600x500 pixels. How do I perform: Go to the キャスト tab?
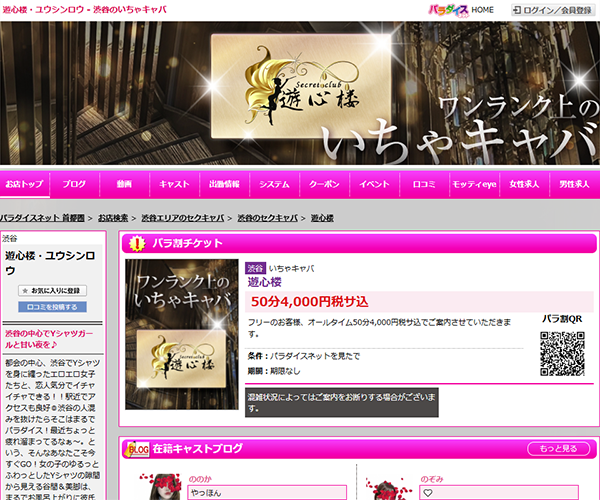pos(174,184)
